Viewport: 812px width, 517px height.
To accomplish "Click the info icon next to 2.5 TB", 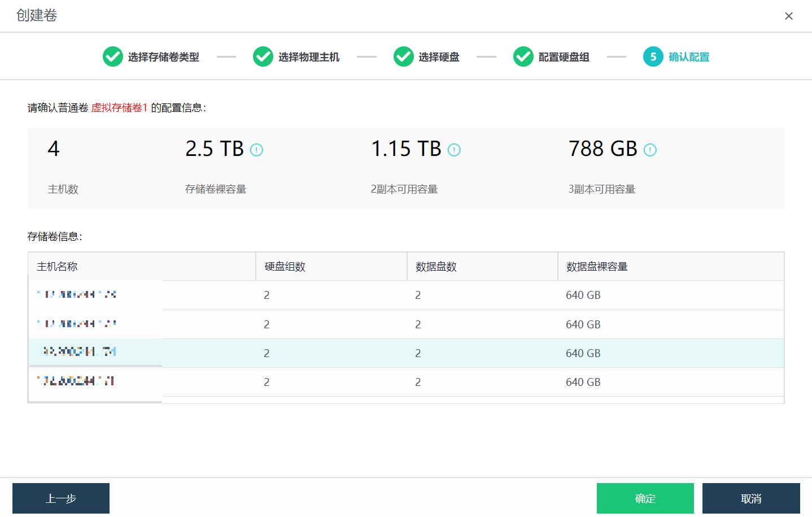I will [256, 150].
